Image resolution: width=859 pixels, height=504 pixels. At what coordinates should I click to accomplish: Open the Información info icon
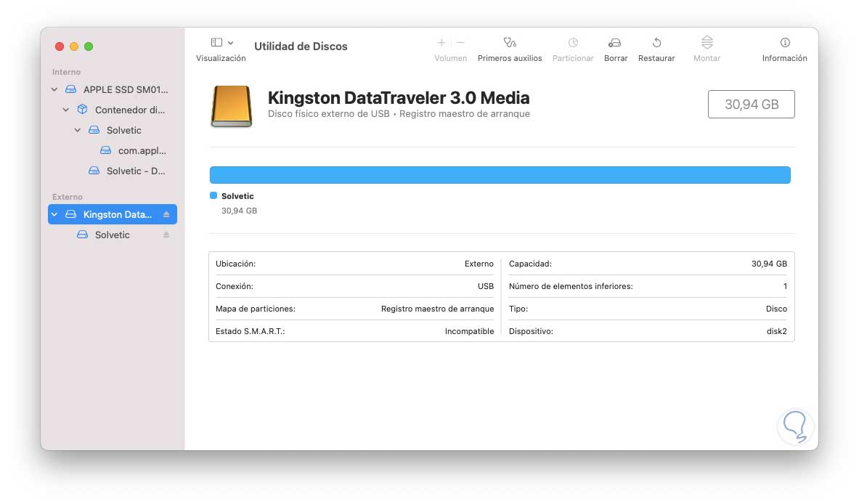(784, 42)
